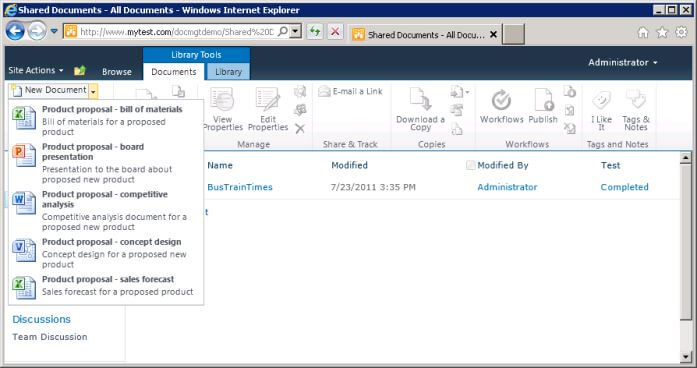Click the Cancel Approval icon in Workflows group

[569, 128]
